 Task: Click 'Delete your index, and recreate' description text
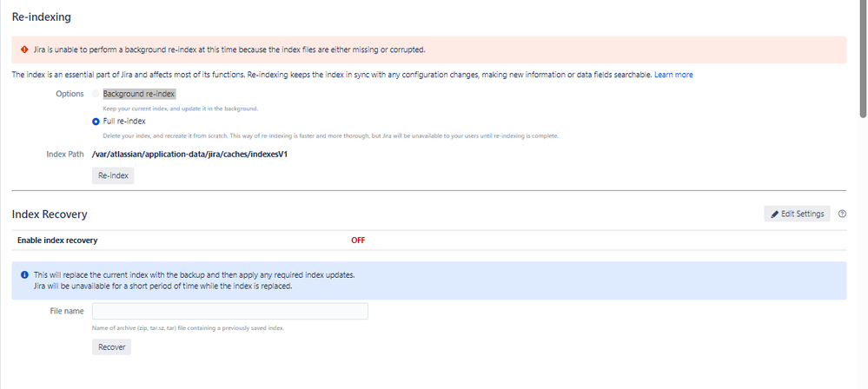click(330, 135)
